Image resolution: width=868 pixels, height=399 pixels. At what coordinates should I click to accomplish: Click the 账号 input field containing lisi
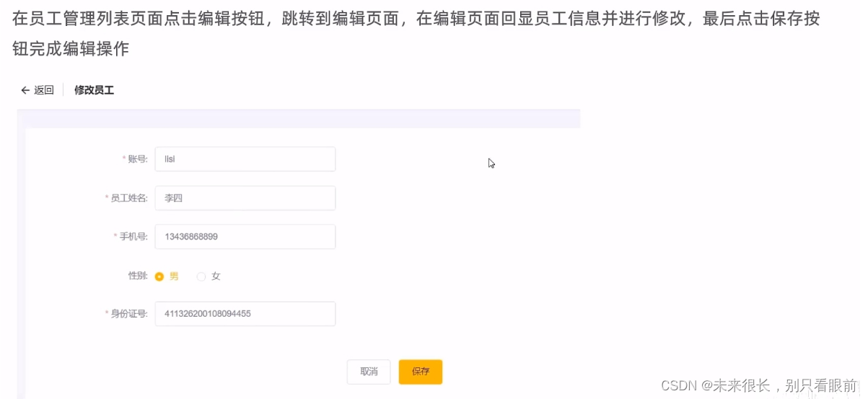tap(245, 159)
